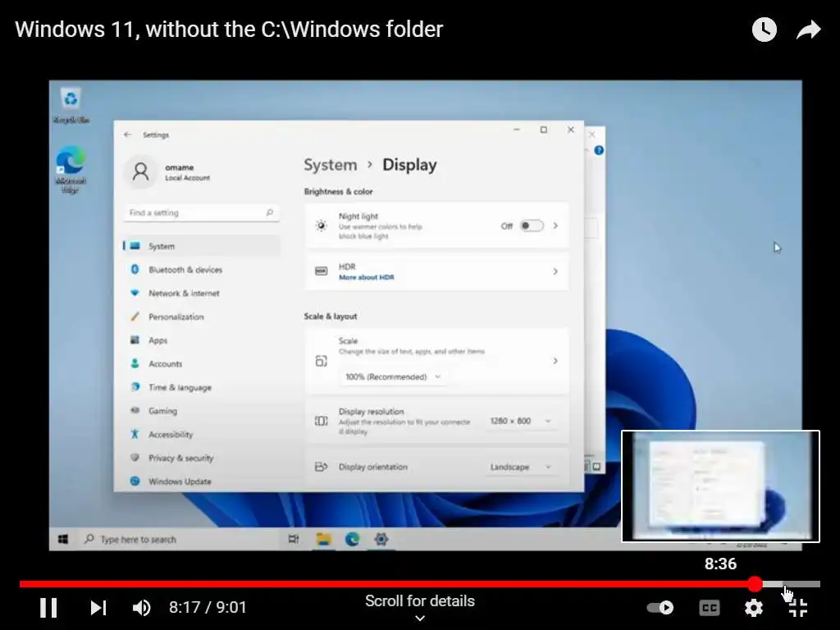This screenshot has width=840, height=630.
Task: Open the player settings gear
Action: click(x=753, y=608)
